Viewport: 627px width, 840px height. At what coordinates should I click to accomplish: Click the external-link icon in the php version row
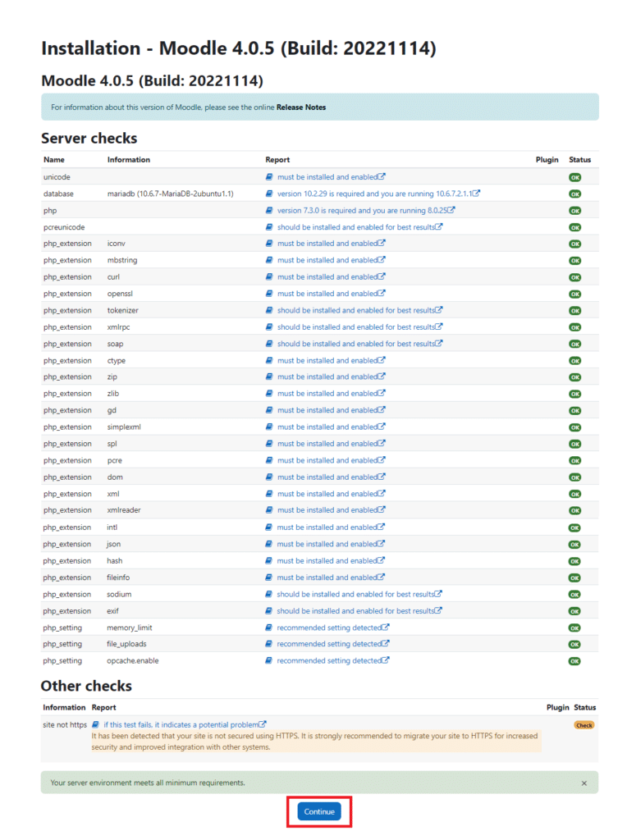(451, 210)
